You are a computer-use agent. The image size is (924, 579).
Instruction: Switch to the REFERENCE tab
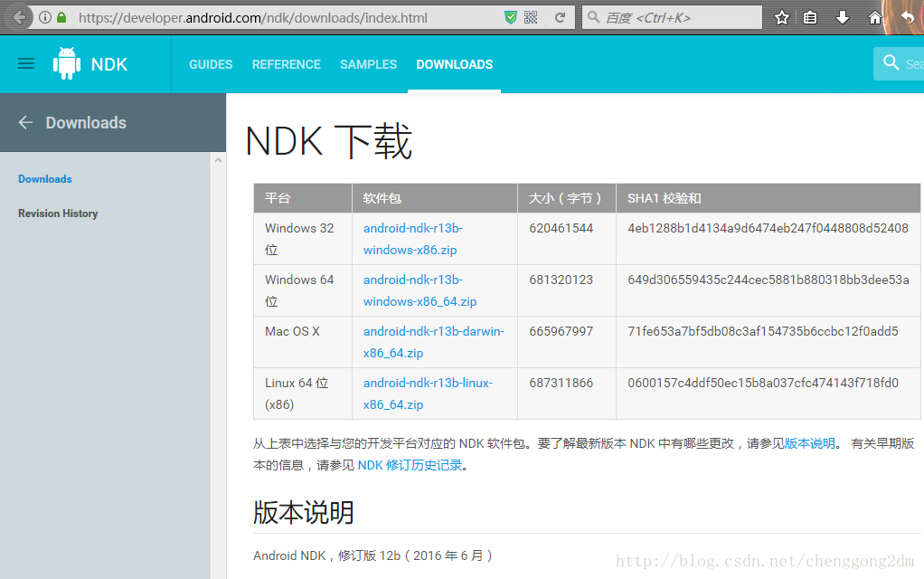point(286,64)
